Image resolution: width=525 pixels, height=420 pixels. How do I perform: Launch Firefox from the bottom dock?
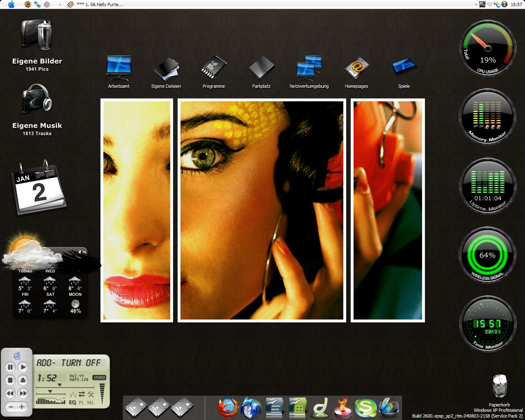point(228,408)
